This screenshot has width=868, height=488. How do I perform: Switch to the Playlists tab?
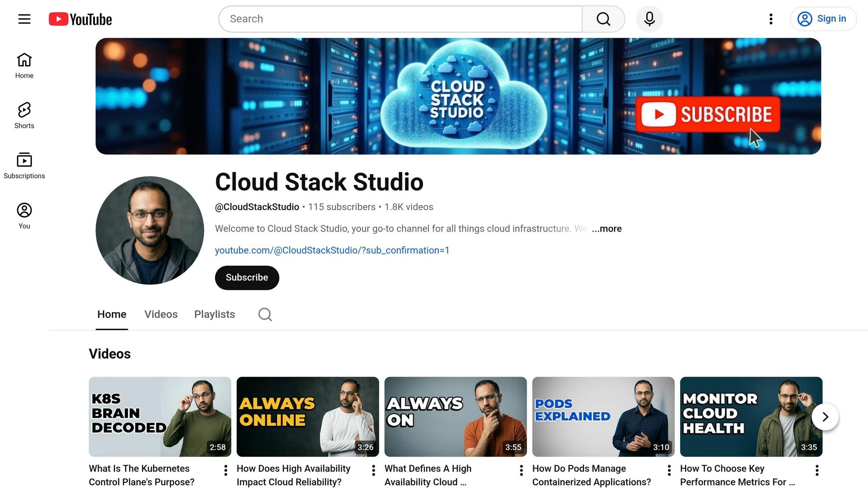214,314
